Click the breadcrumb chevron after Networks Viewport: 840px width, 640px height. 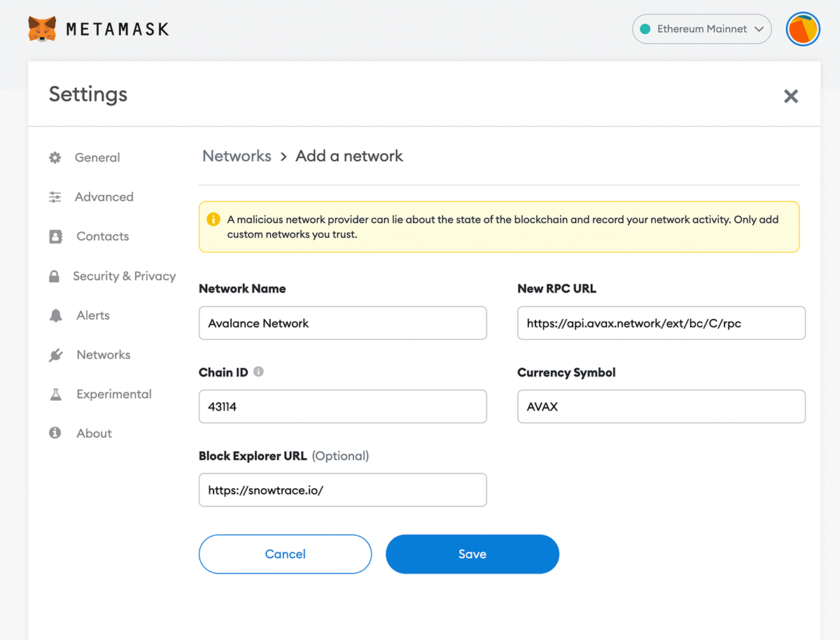[x=283, y=157]
